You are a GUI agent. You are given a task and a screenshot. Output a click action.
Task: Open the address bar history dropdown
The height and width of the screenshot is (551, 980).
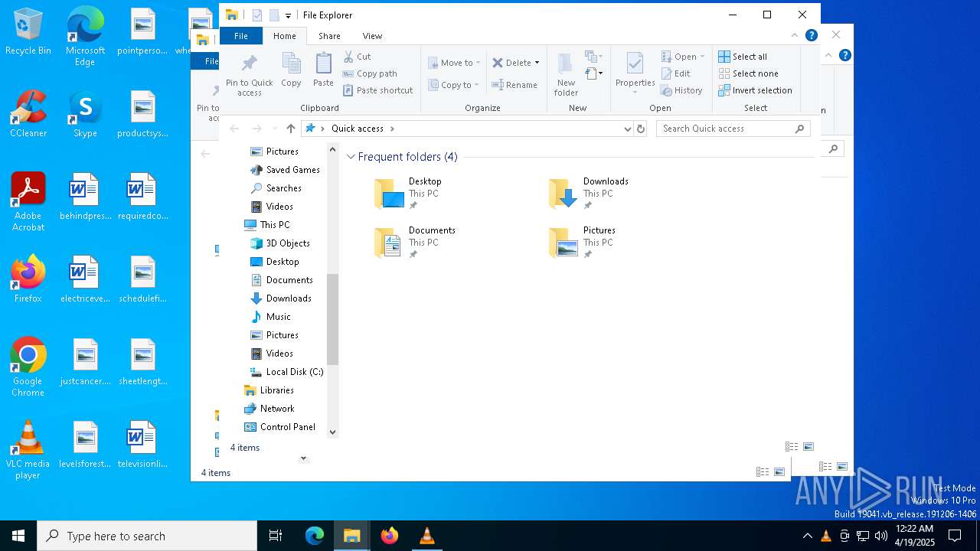628,129
